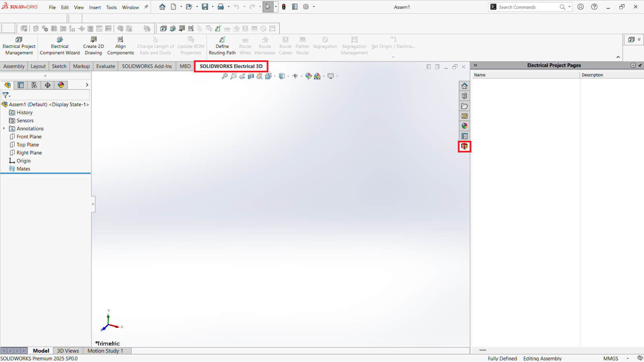Screen dimensions: 644x362
Task: Open the Tools menu
Action: (x=111, y=7)
